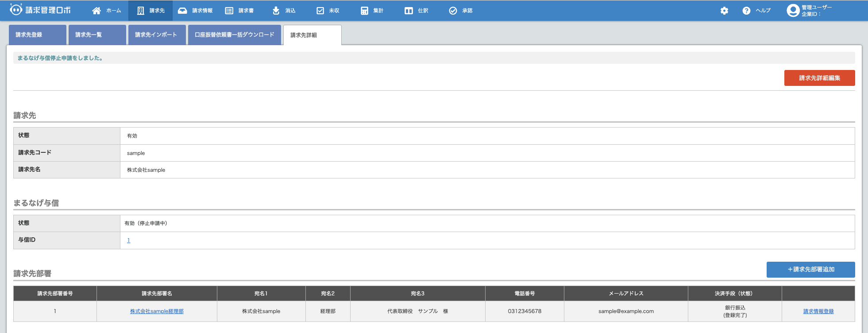The width and height of the screenshot is (868, 333).
Task: Click the ＋請求先部署追加 button
Action: coord(810,269)
